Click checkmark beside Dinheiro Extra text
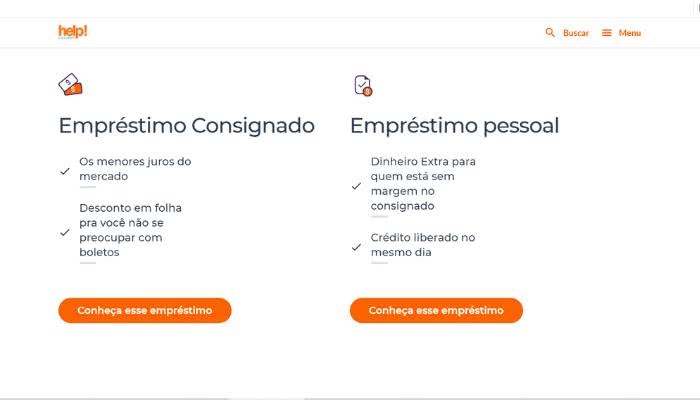This screenshot has width=700, height=400. tap(356, 186)
